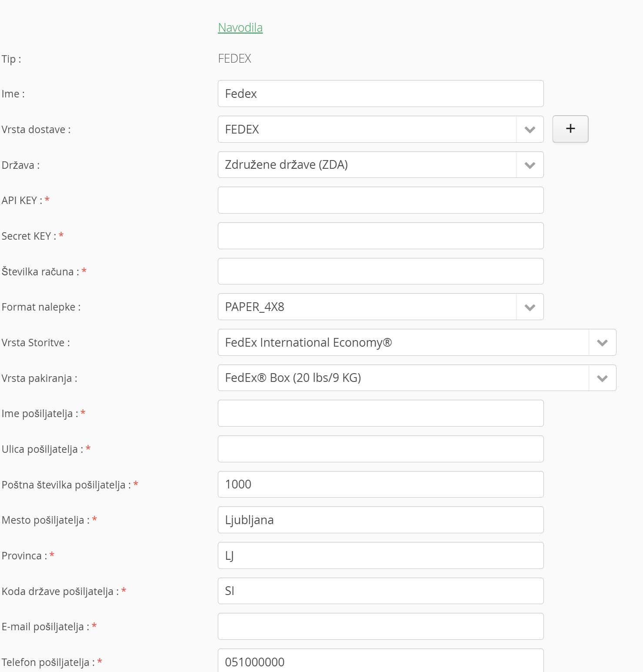Open the FedEx Box (20 lbs/9 KG) combo box

tap(417, 378)
